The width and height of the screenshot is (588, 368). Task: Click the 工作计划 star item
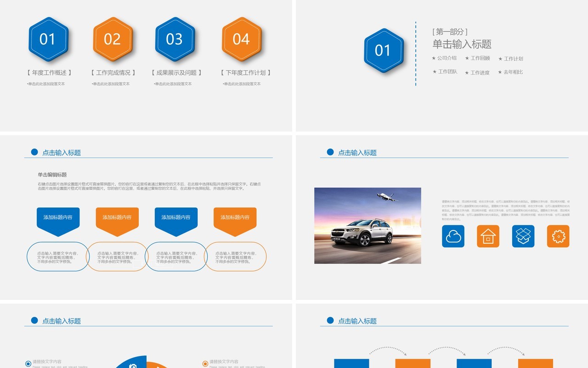tap(511, 58)
